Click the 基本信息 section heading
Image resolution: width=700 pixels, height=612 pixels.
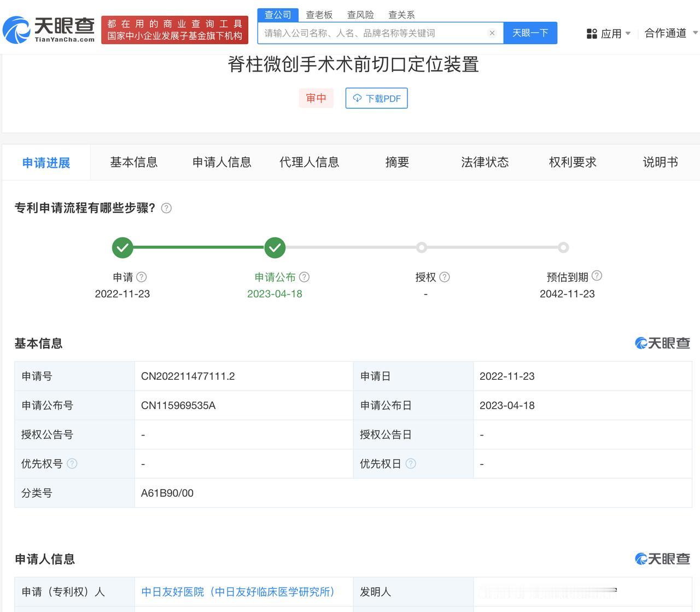[38, 343]
